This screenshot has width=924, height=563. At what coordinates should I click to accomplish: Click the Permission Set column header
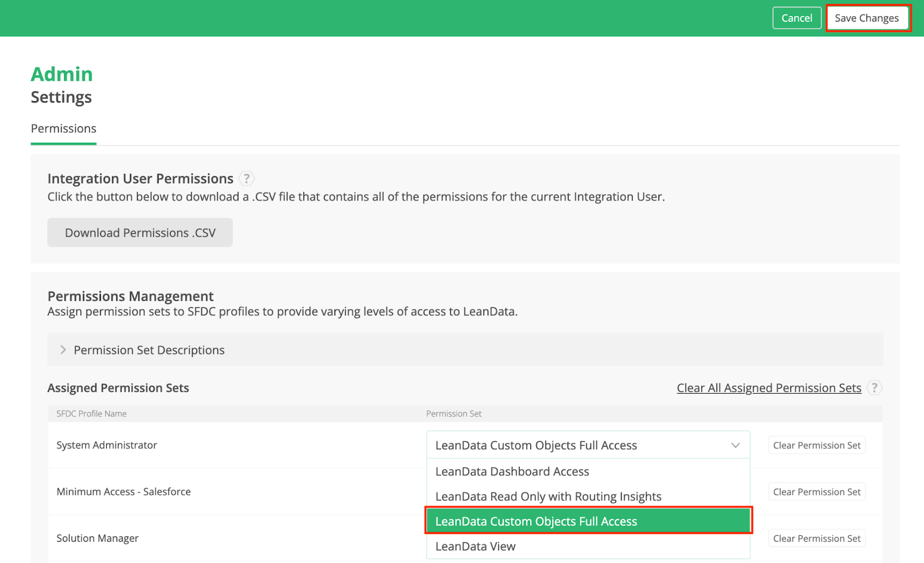[453, 413]
